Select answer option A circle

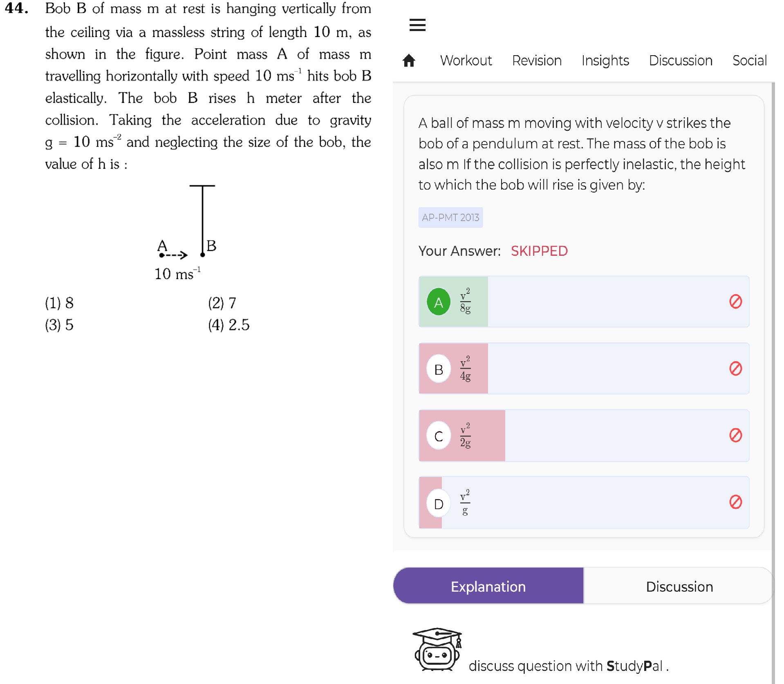(439, 302)
